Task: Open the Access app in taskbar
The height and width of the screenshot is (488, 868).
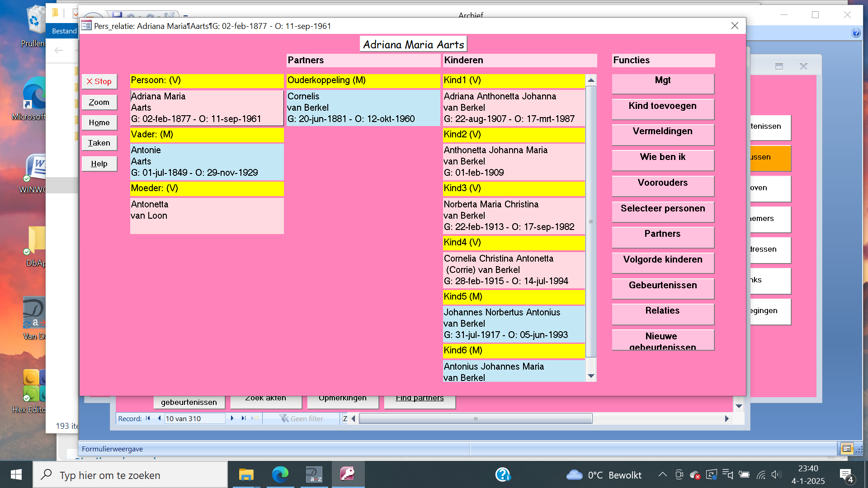Action: coord(348,474)
